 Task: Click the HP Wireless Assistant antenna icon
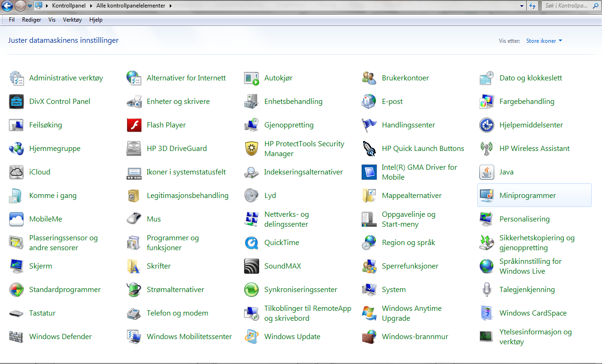pyautogui.click(x=487, y=149)
